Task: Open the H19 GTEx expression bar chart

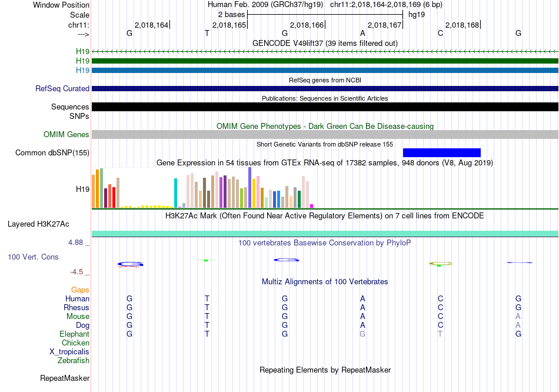Action: pyautogui.click(x=202, y=188)
